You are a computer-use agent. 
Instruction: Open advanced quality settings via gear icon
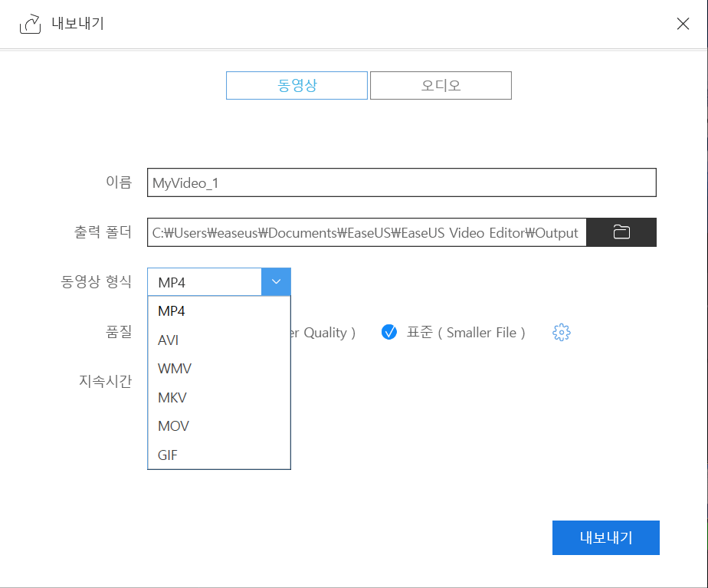point(561,332)
